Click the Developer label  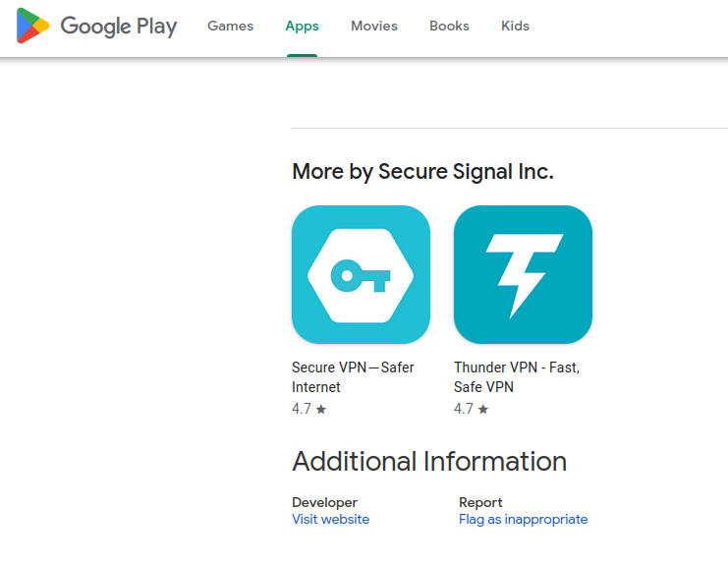(x=324, y=502)
